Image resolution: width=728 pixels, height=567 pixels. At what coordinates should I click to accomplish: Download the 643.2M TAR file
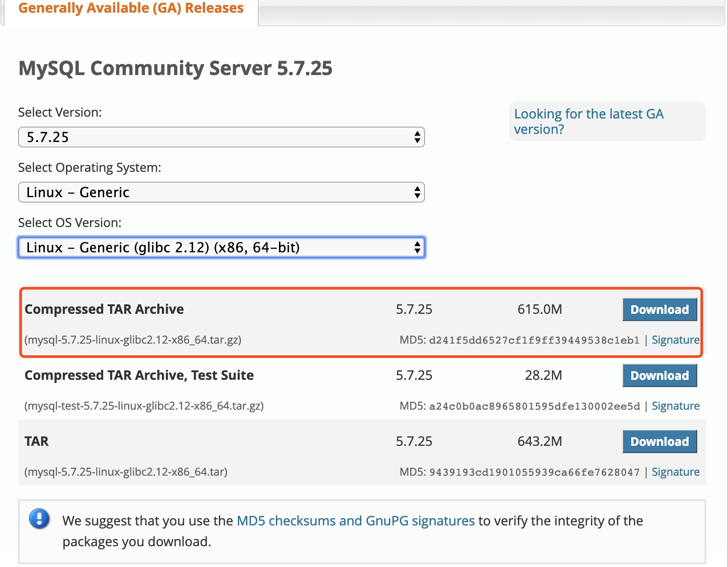660,442
